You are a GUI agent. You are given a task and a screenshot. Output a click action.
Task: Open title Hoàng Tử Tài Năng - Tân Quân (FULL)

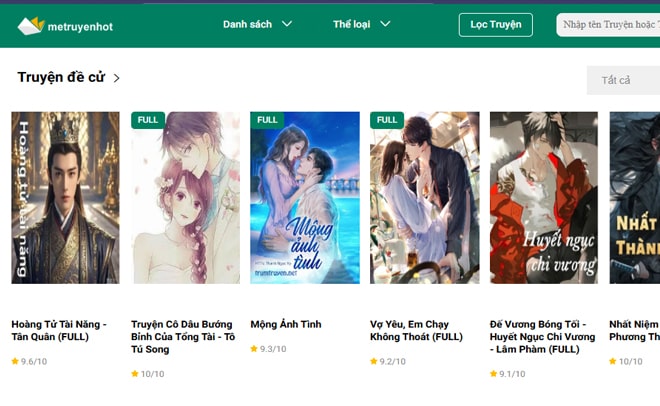coord(59,331)
